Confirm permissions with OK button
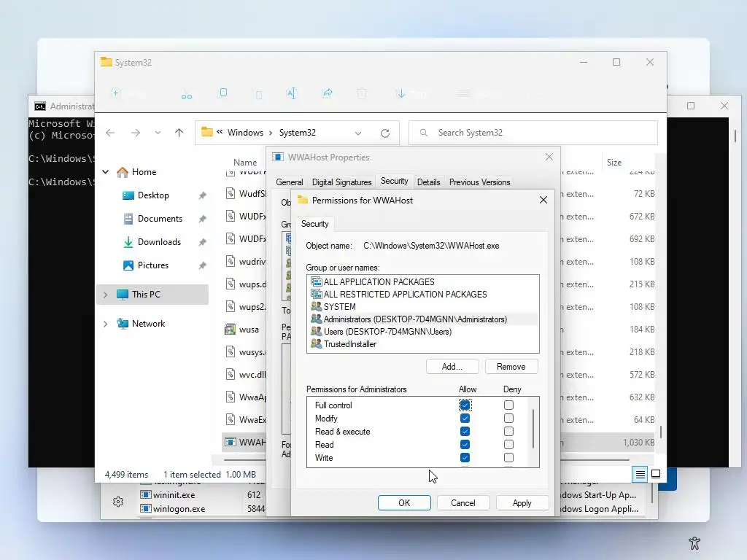 (x=404, y=503)
